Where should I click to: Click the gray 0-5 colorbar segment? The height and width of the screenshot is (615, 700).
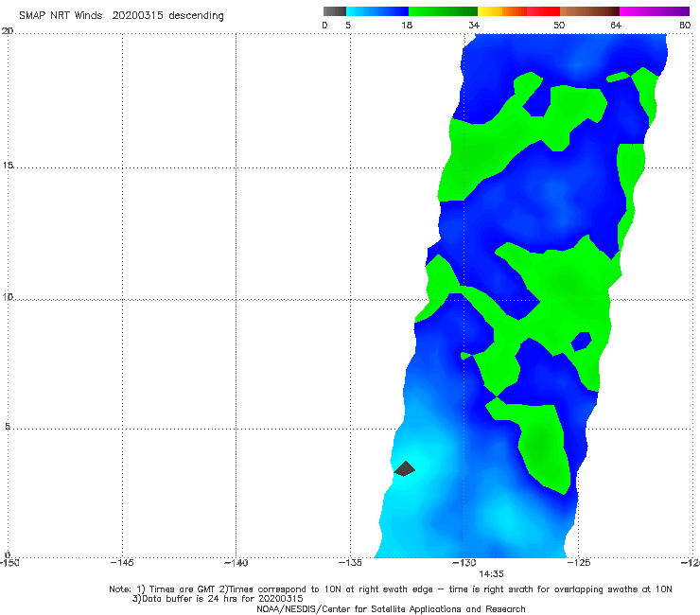pyautogui.click(x=335, y=11)
